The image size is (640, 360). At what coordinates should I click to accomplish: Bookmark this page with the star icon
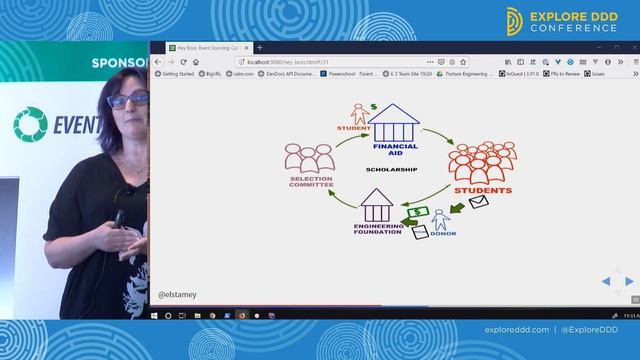463,62
